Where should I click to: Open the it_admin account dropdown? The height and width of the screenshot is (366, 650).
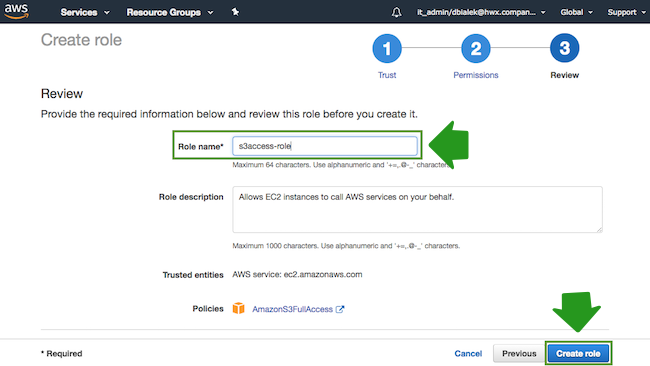[481, 12]
